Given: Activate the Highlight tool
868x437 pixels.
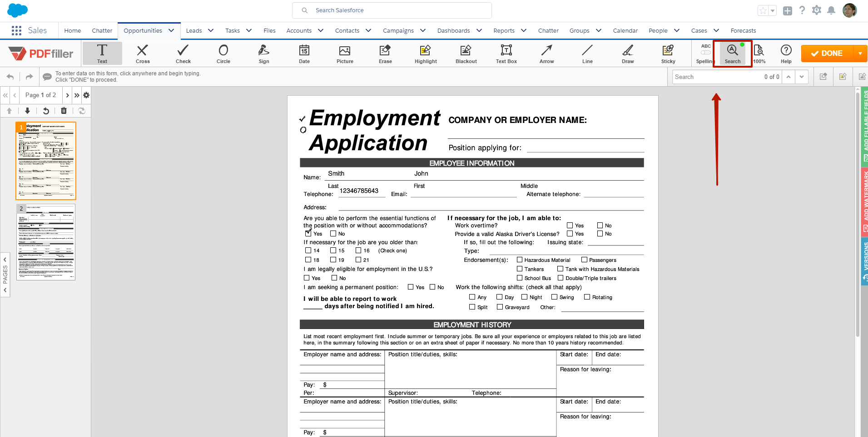Looking at the screenshot, I should (x=426, y=53).
